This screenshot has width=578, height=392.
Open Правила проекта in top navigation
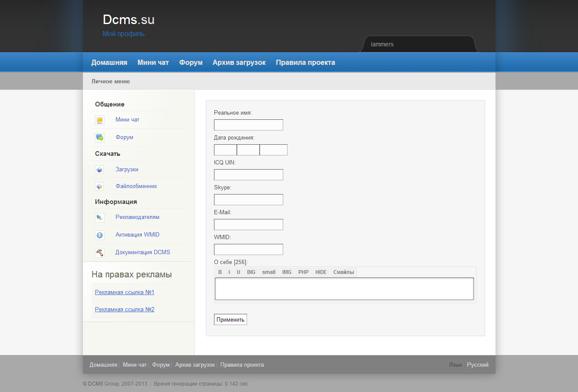click(306, 62)
